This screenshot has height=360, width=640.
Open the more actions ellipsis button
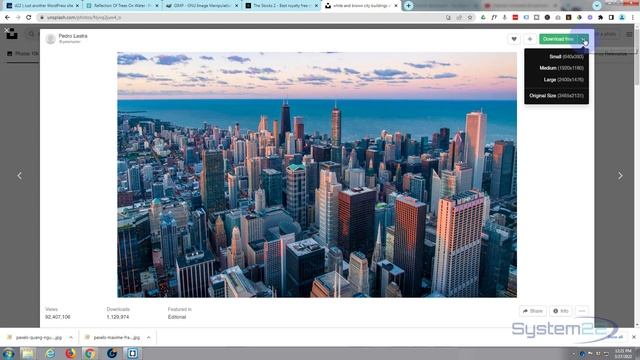(x=582, y=311)
